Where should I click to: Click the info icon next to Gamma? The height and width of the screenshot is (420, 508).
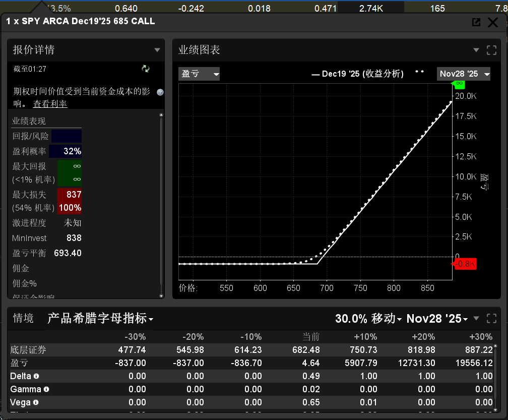[46, 389]
